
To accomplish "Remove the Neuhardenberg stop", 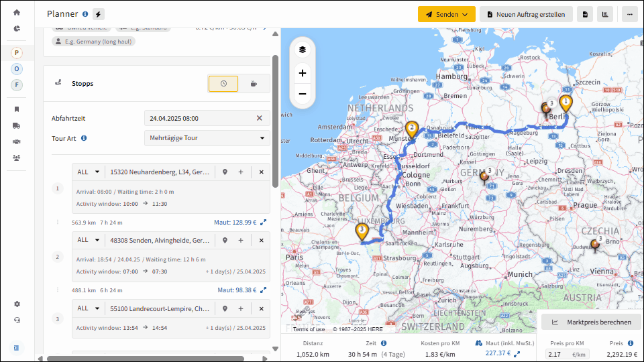I will pyautogui.click(x=261, y=172).
